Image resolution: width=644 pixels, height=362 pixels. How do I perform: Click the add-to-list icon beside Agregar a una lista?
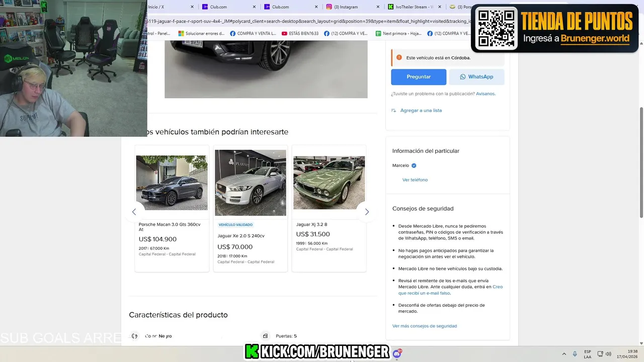(x=394, y=111)
